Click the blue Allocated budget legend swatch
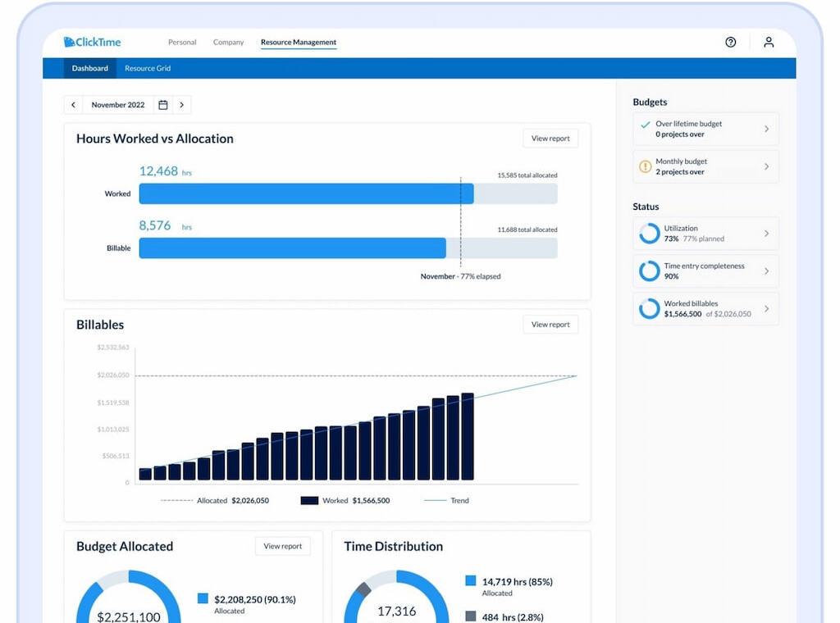 coord(203,598)
